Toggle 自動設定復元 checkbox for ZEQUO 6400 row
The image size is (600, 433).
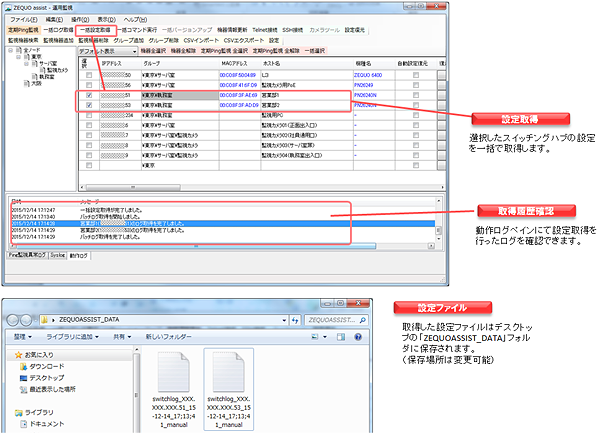pyautogui.click(x=416, y=75)
